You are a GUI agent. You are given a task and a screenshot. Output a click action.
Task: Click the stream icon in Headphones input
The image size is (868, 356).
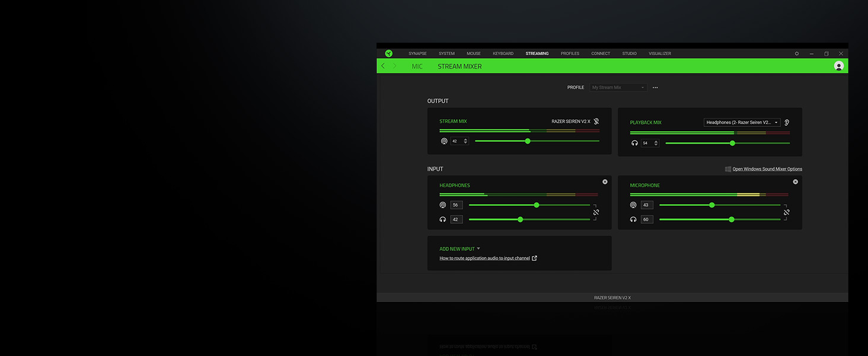pos(442,205)
